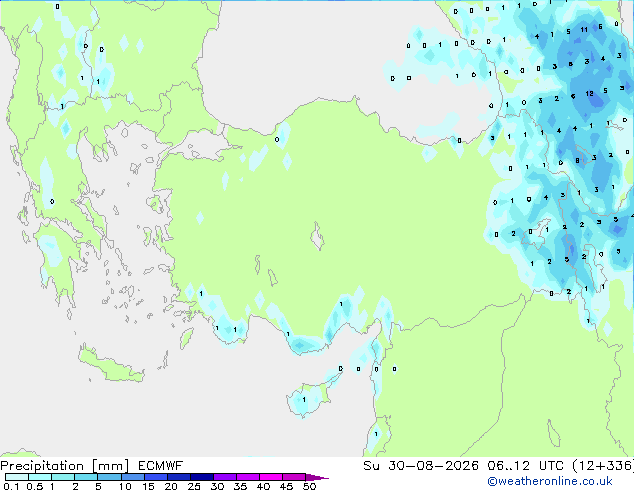This screenshot has height=490, width=634.
Task: Click the 1–2 mm legend swatch
Action: pos(63,477)
